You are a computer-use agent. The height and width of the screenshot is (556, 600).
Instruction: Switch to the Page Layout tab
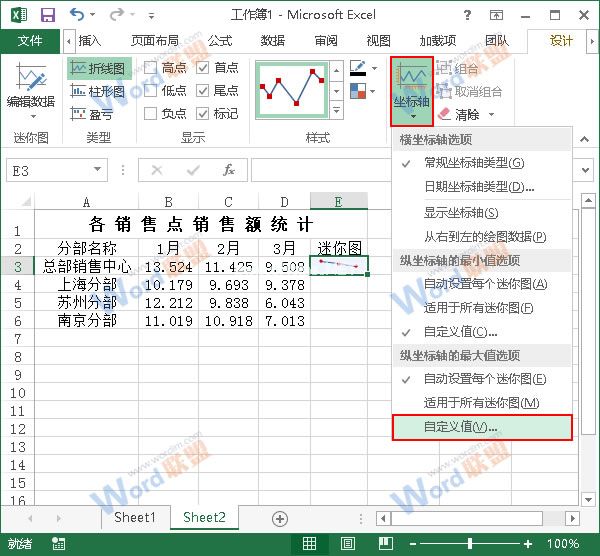(x=155, y=41)
